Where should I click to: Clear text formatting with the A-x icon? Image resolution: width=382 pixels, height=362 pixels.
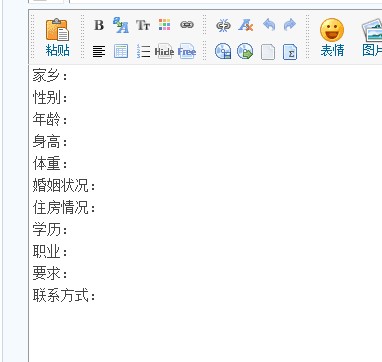coord(246,25)
